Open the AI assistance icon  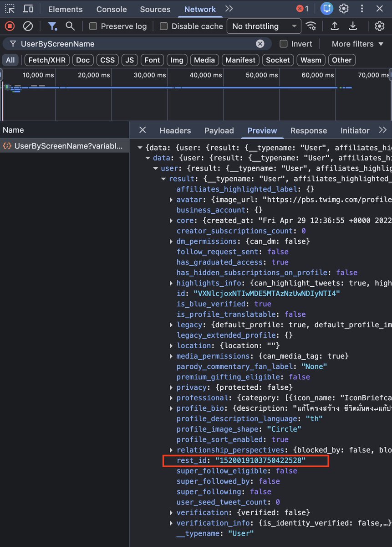tap(326, 9)
